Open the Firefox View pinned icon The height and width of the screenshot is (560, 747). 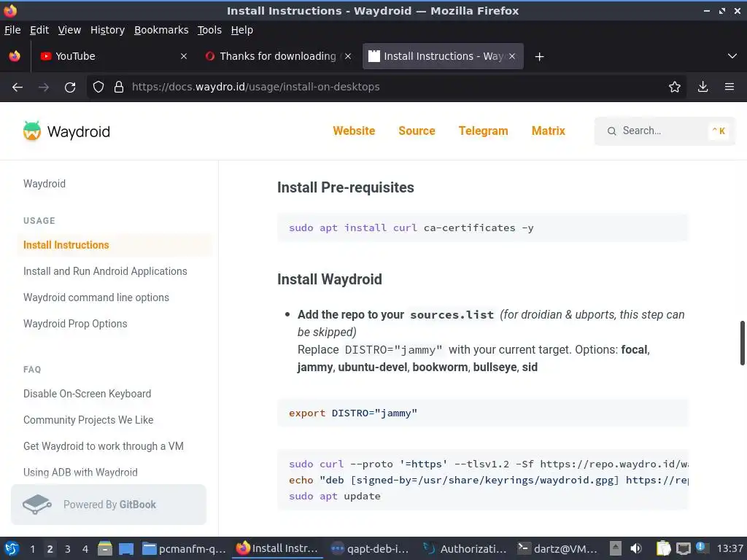[x=15, y=56]
